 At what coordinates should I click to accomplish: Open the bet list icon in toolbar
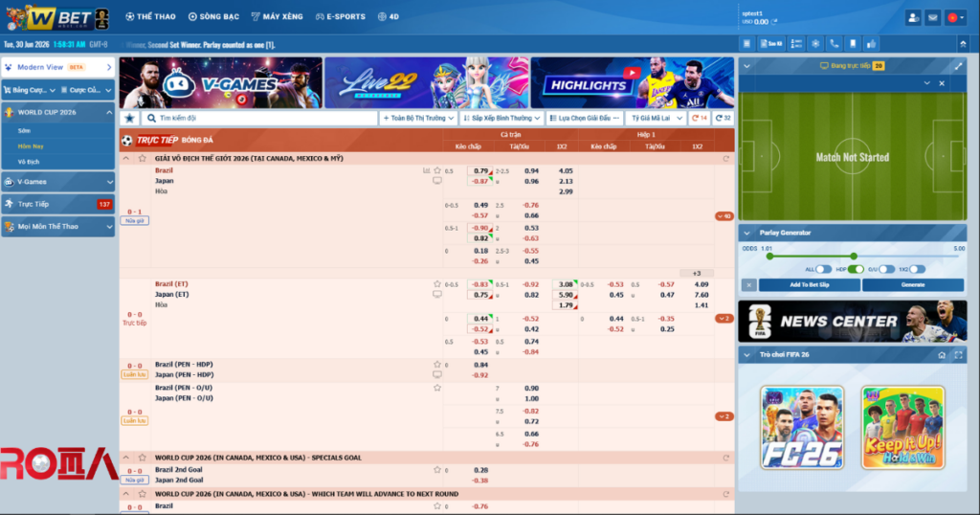[x=746, y=44]
